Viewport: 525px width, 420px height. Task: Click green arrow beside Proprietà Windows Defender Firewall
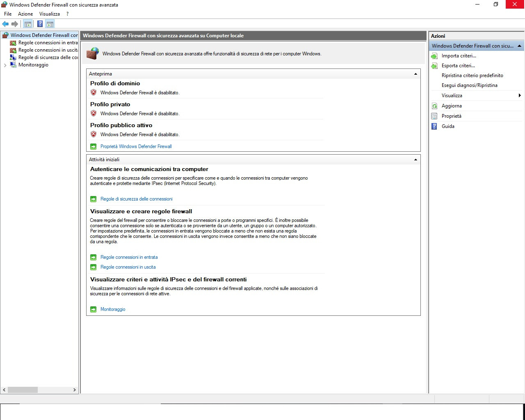click(94, 146)
